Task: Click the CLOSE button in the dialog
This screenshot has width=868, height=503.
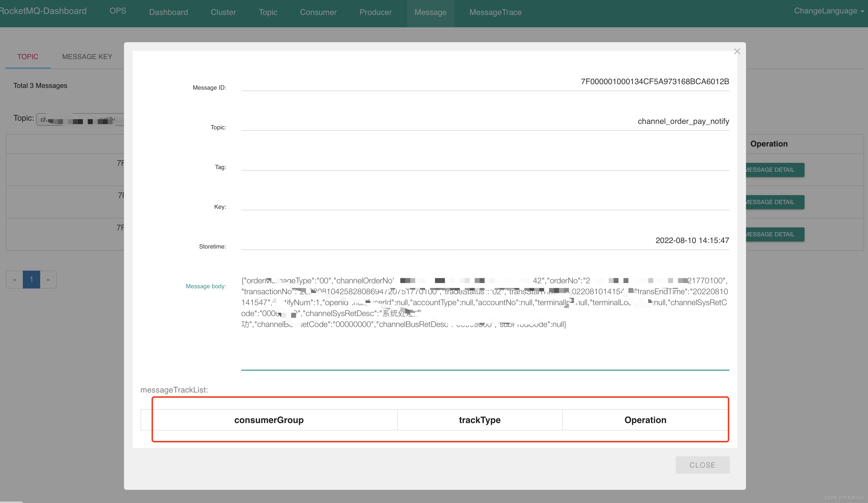Action: (x=702, y=465)
